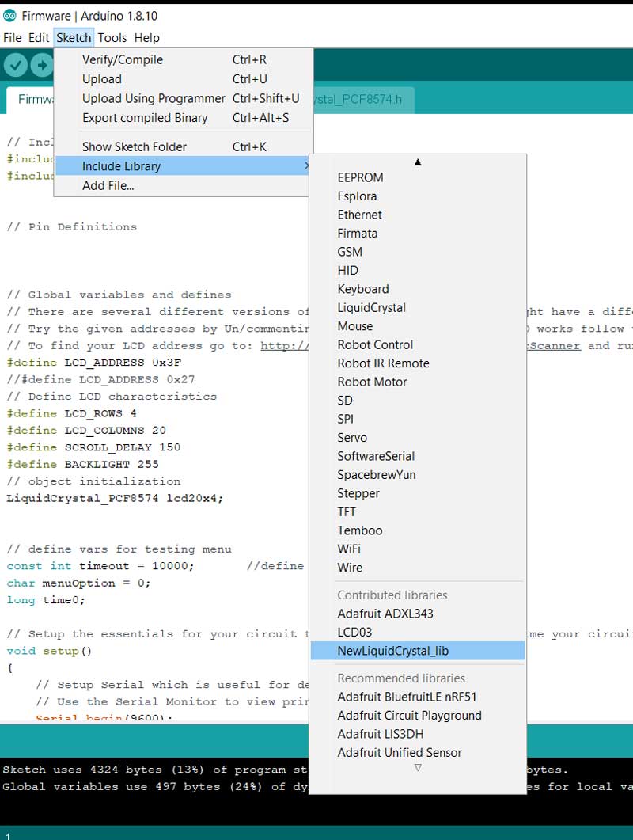Expand the Include Library submenu
633x840 pixels.
click(183, 166)
